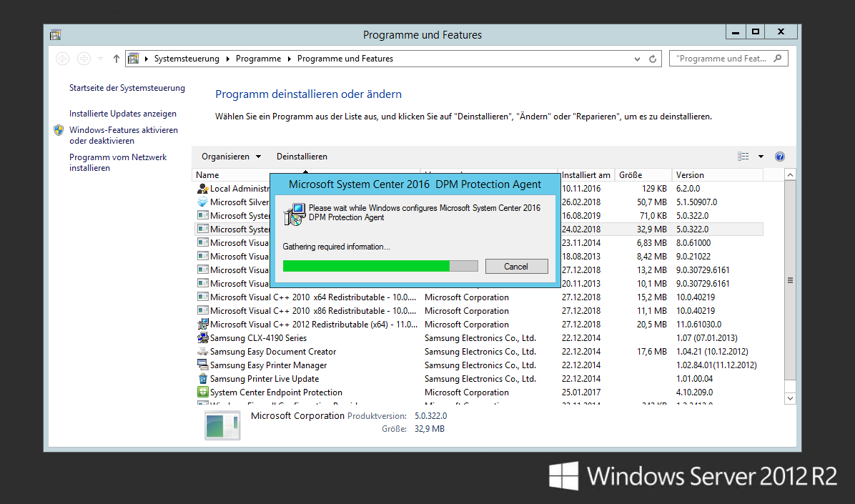The width and height of the screenshot is (855, 504).
Task: Select version cell 5.1.50907.0
Action: [696, 202]
